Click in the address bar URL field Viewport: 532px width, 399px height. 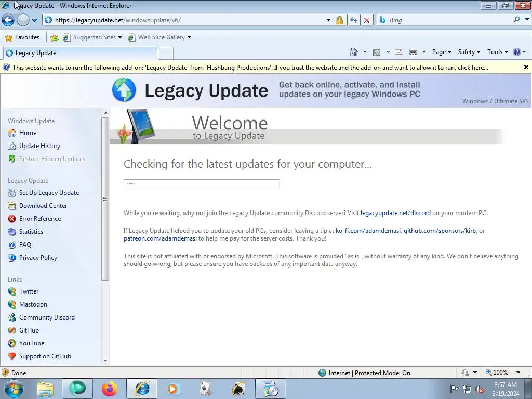(187, 20)
